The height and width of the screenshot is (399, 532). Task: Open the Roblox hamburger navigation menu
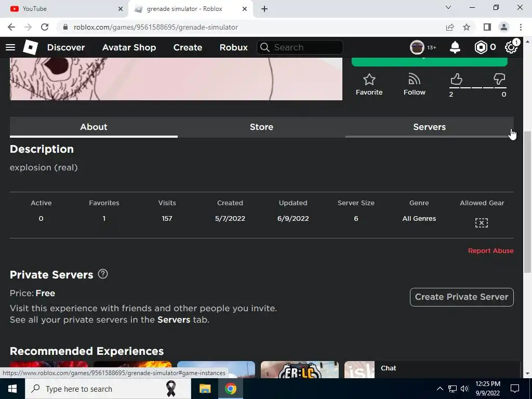pyautogui.click(x=10, y=47)
